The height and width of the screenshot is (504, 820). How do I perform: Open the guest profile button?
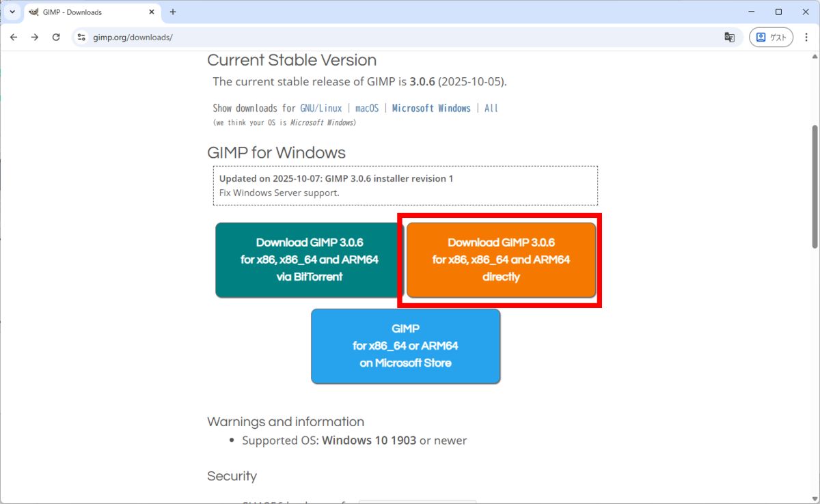pyautogui.click(x=771, y=38)
